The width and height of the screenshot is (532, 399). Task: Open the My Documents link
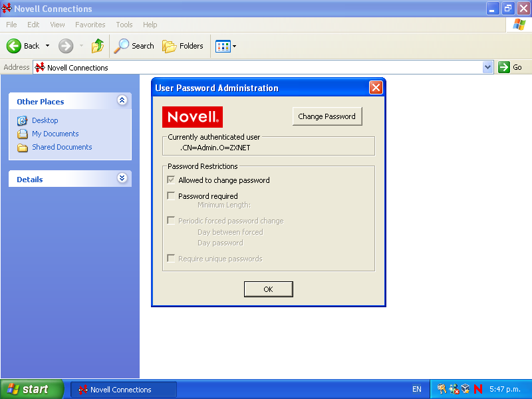tap(55, 134)
